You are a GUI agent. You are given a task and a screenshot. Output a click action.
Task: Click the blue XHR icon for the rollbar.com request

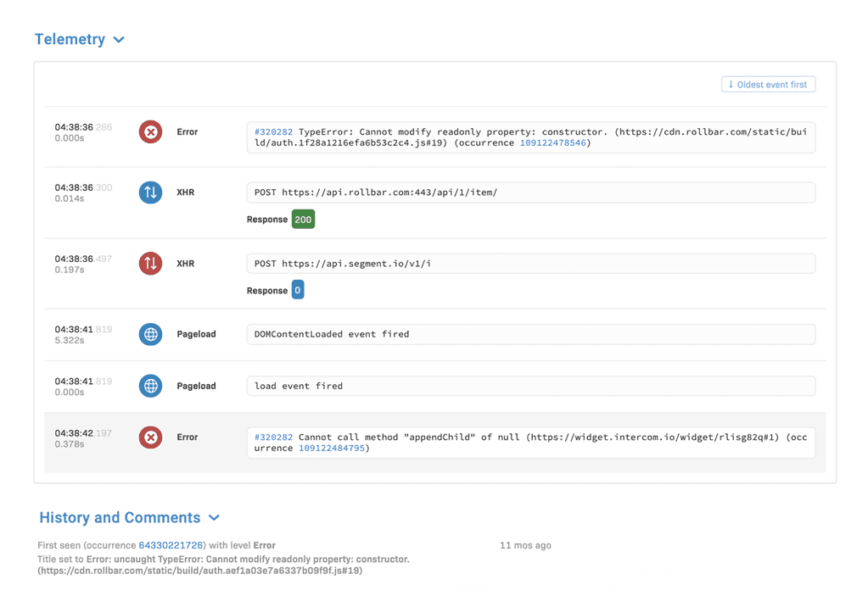coord(150,192)
